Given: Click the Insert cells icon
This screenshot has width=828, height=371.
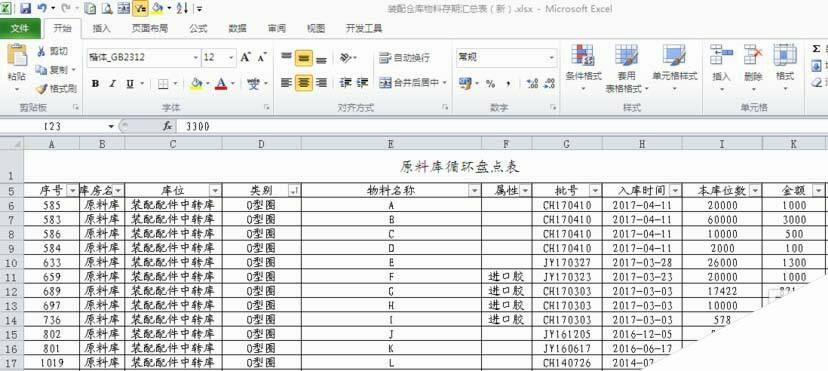Looking at the screenshot, I should tap(721, 54).
